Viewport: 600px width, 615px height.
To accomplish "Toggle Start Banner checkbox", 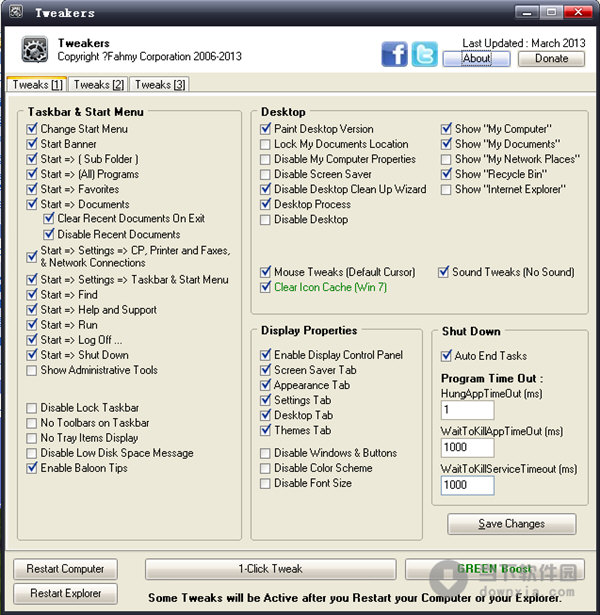I will tap(32, 144).
